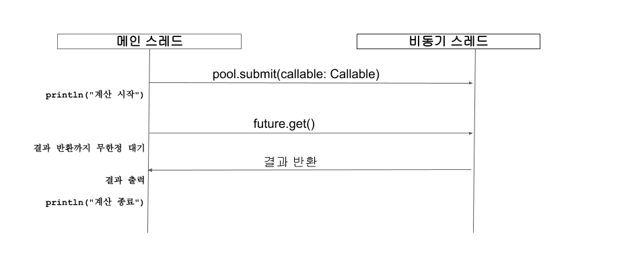Click the println("계산 시작") text
The height and width of the screenshot is (254, 644).
click(94, 95)
